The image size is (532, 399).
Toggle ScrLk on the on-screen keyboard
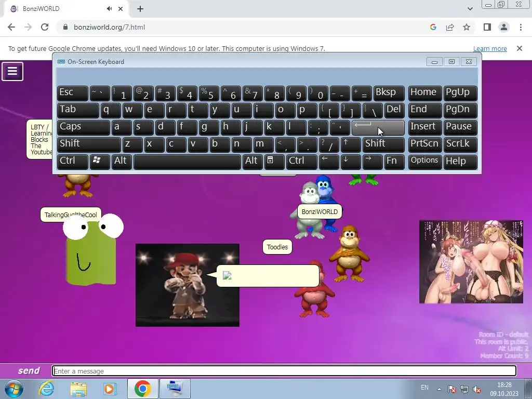pyautogui.click(x=460, y=144)
